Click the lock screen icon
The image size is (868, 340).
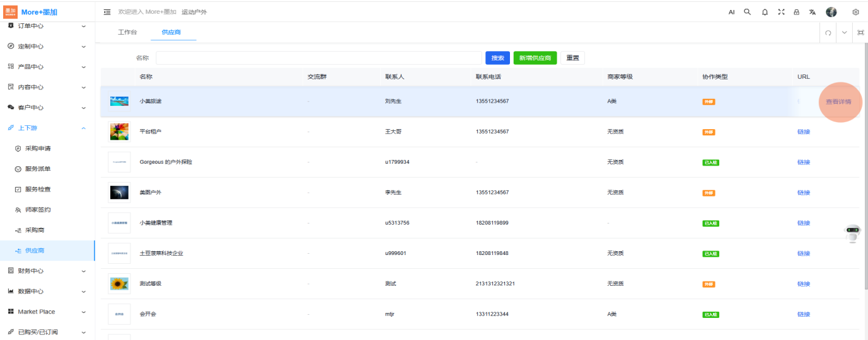(x=797, y=12)
